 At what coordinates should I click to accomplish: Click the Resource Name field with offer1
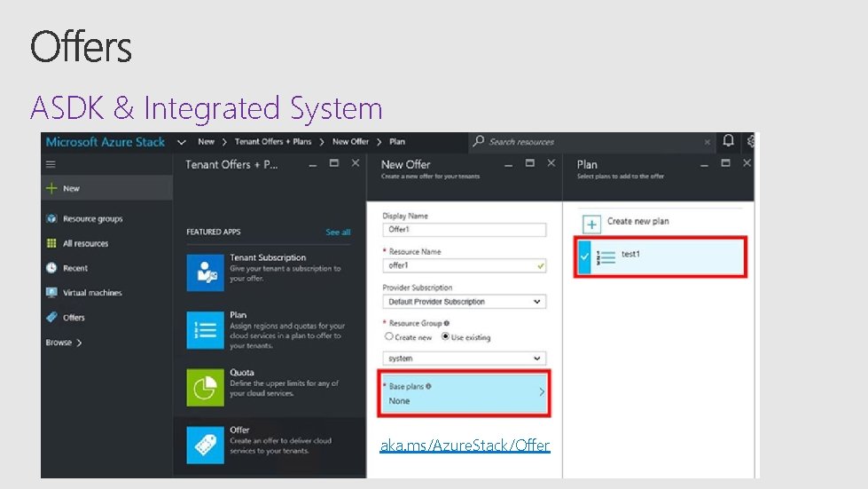point(464,265)
